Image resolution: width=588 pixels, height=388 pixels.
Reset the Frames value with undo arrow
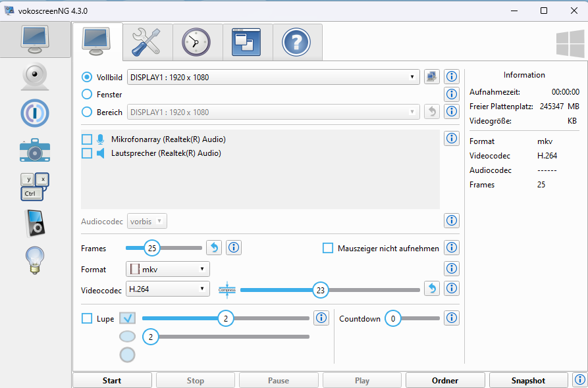coord(214,248)
